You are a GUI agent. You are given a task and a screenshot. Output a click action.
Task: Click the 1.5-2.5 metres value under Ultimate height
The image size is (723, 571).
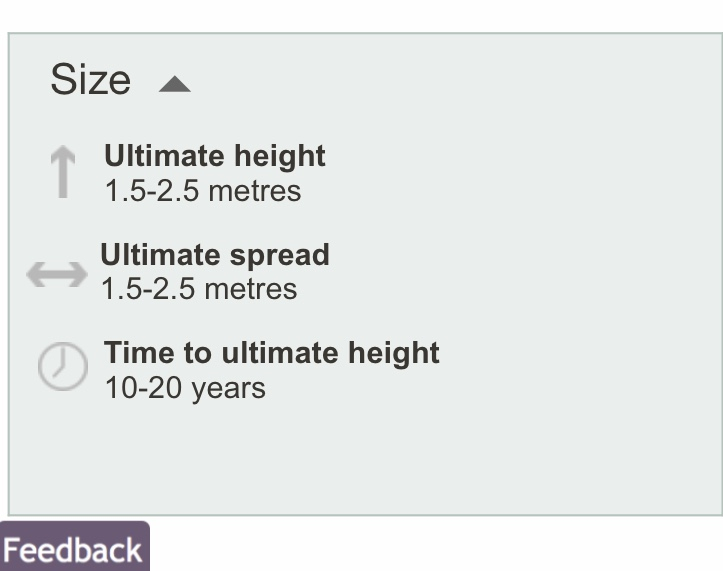[202, 191]
